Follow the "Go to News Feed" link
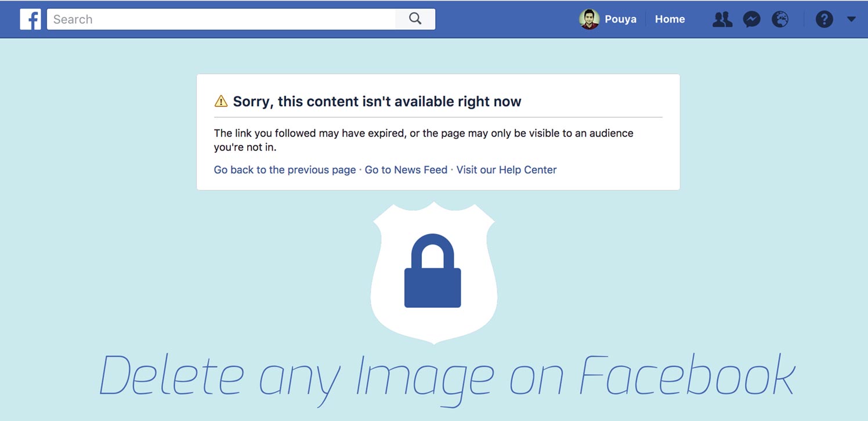868x421 pixels. click(406, 170)
